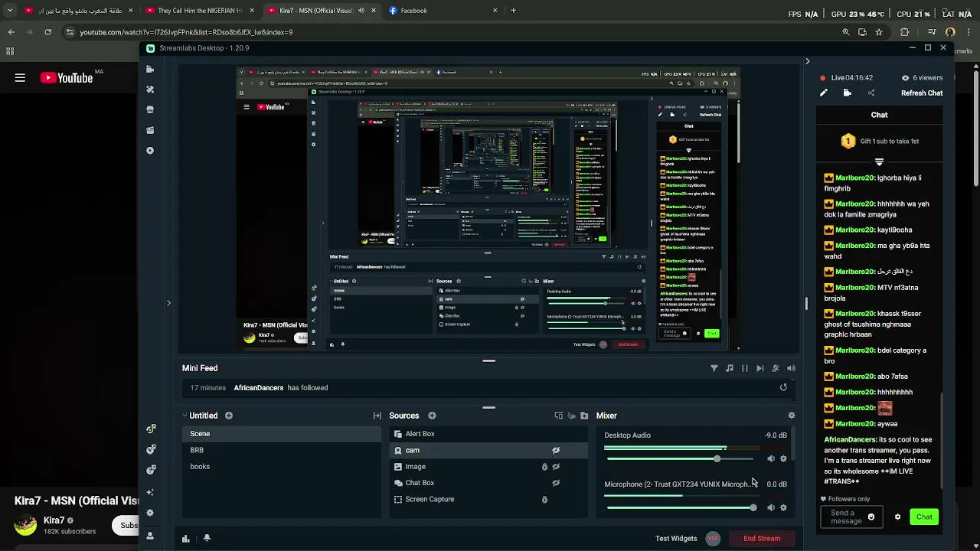Open the Streamlabs Editor icon in left sidebar
Image resolution: width=980 pixels, height=551 pixels.
pos(150,69)
